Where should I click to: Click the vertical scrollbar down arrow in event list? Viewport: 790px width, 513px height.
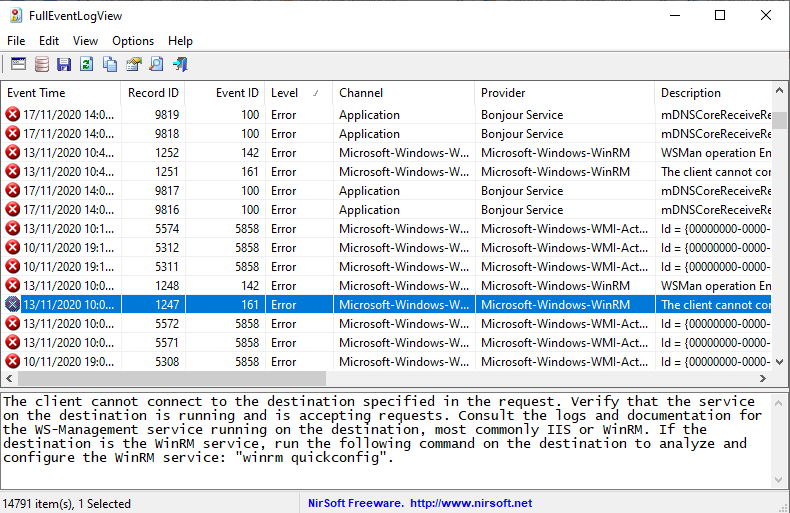tap(779, 363)
